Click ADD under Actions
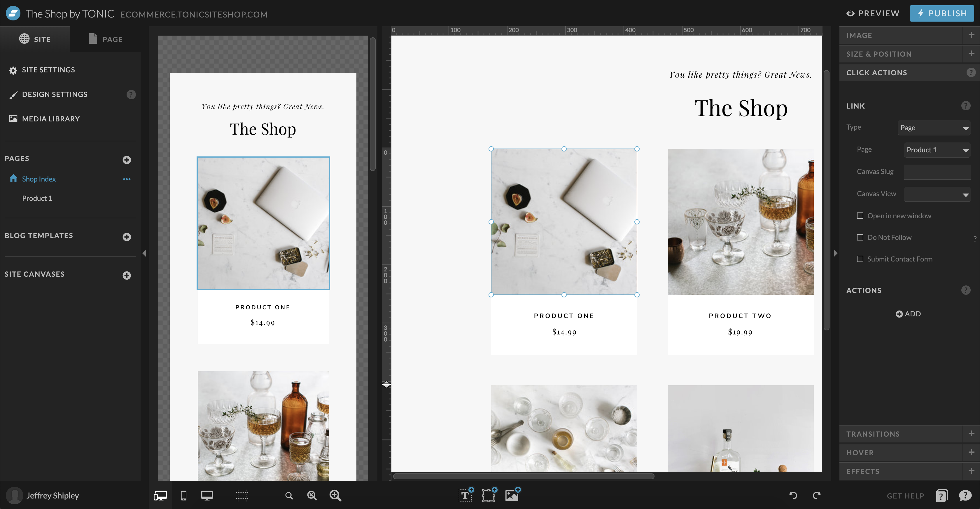This screenshot has width=980, height=509. [908, 314]
